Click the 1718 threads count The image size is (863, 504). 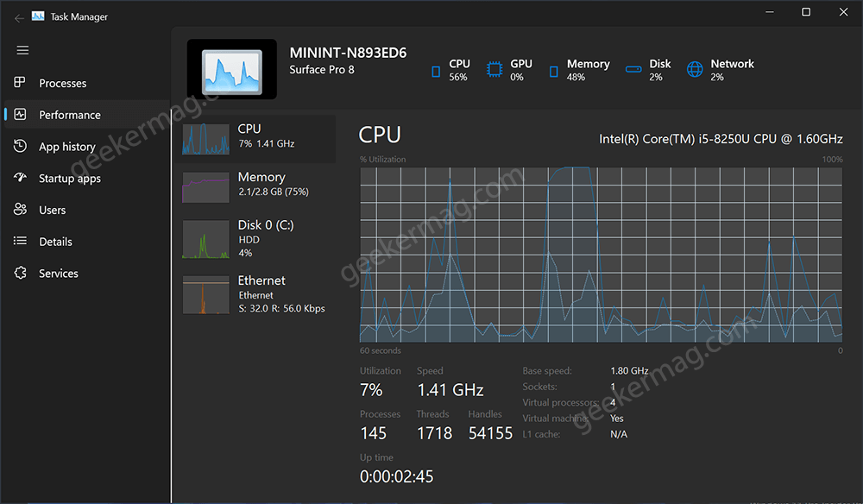pyautogui.click(x=434, y=433)
